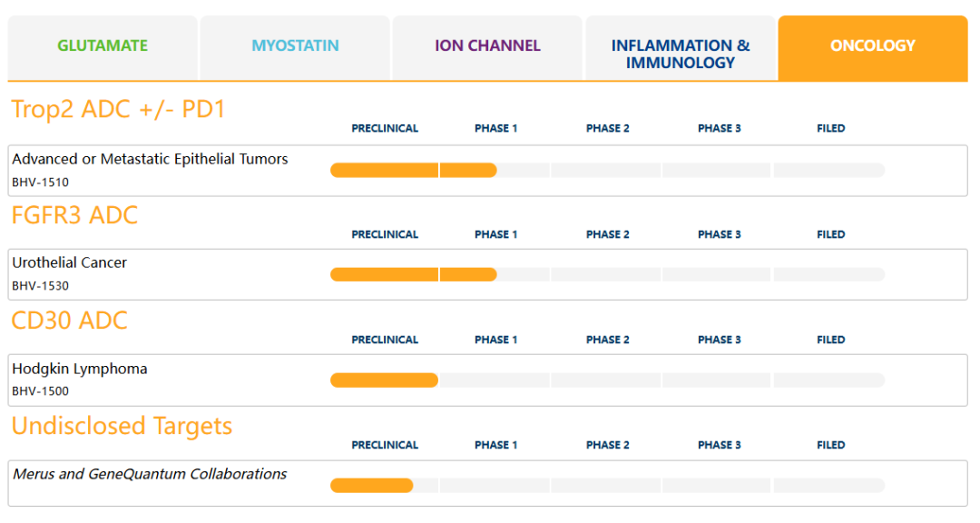This screenshot has height=523, width=980.
Task: Click the FGFR3 ADC heading
Action: pyautogui.click(x=74, y=215)
